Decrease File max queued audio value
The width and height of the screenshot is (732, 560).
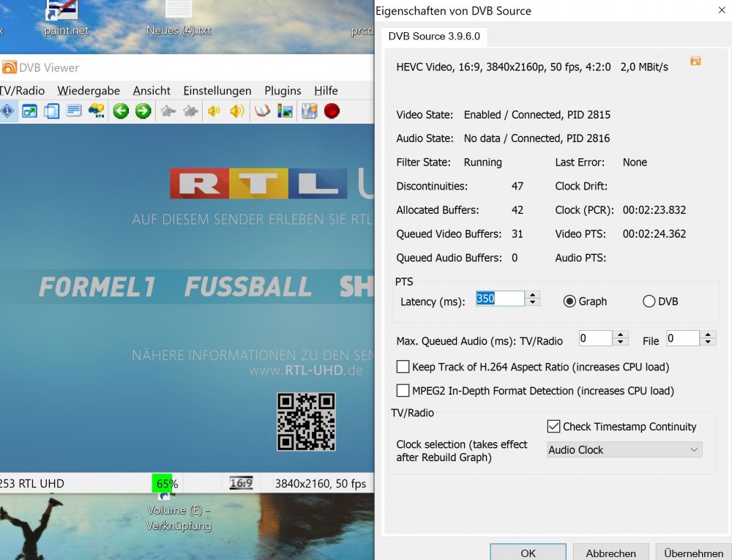[708, 342]
